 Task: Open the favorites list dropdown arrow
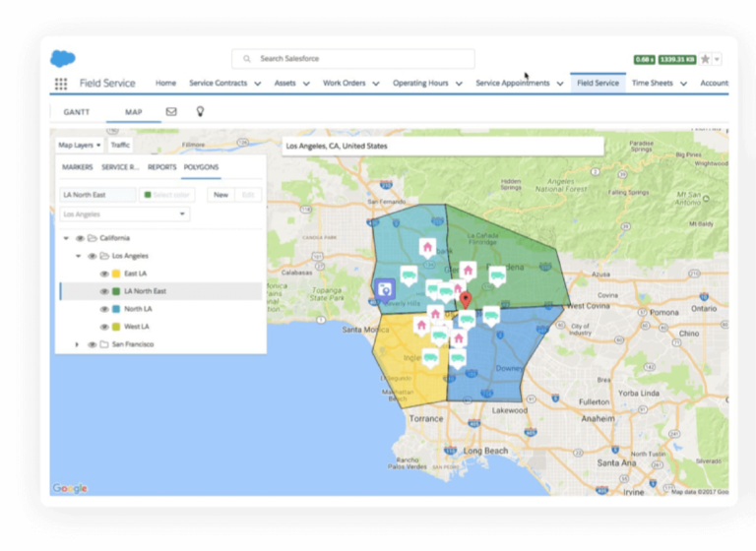(x=717, y=59)
